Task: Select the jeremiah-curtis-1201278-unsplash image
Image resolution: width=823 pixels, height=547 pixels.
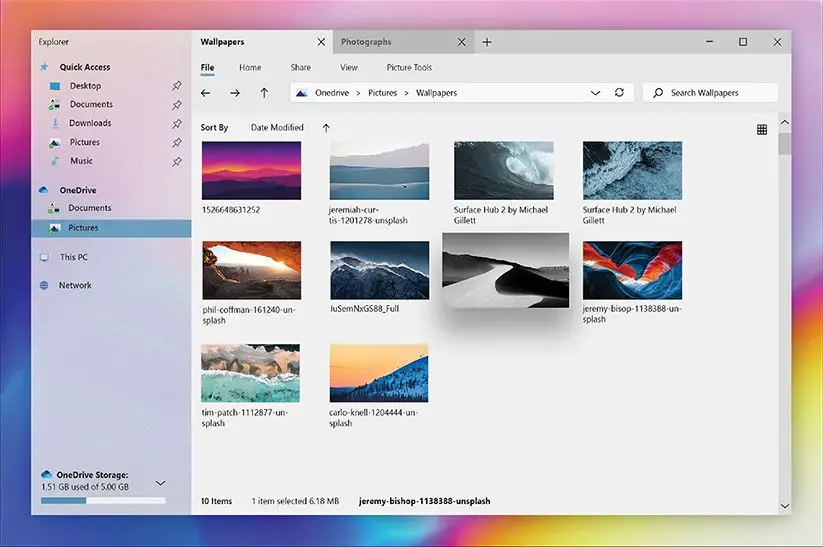Action: [x=379, y=171]
